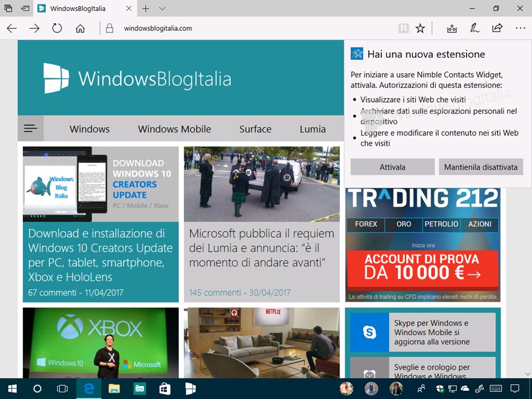This screenshot has height=399, width=532.
Task: Click the scrollbar down arrow
Action: pyautogui.click(x=528, y=374)
